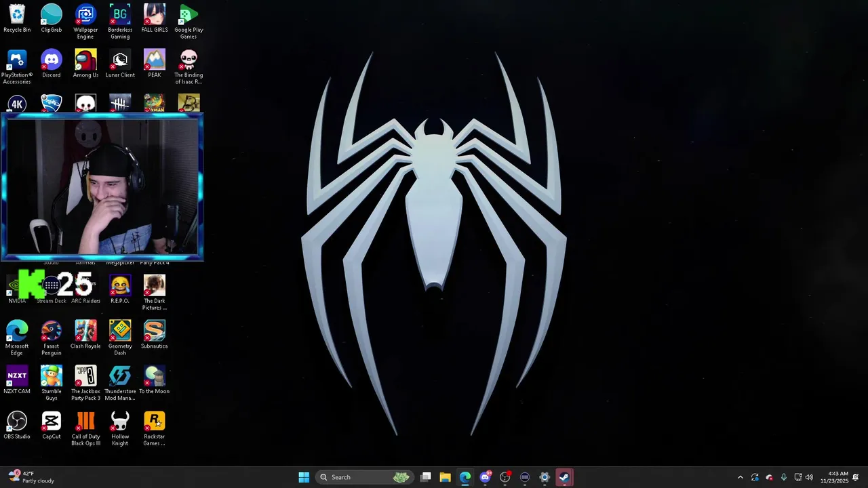Open the notifications bell icon

coord(856,477)
